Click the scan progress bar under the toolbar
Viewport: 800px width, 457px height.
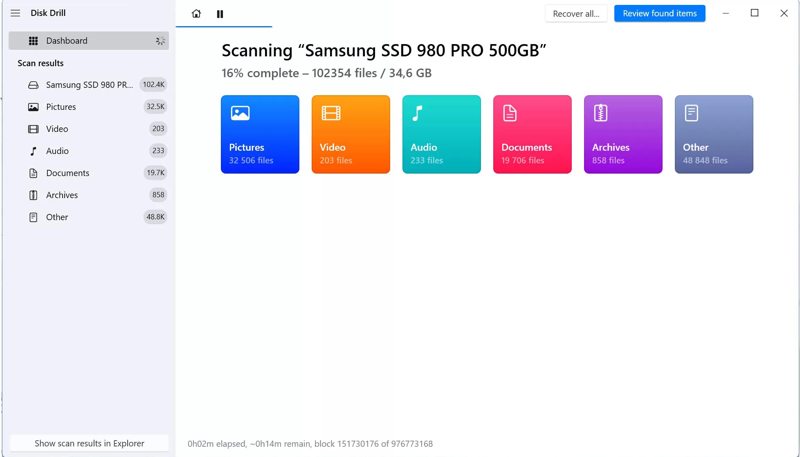click(x=224, y=26)
